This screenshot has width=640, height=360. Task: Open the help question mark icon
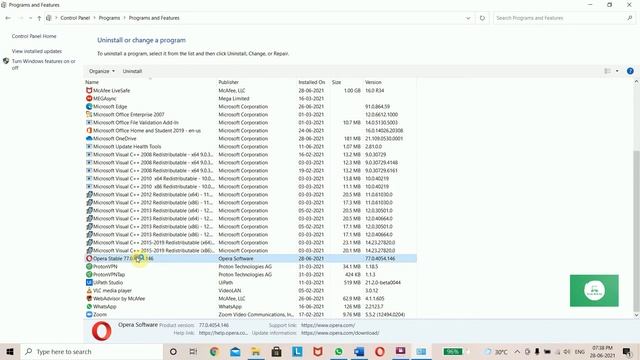coord(630,71)
